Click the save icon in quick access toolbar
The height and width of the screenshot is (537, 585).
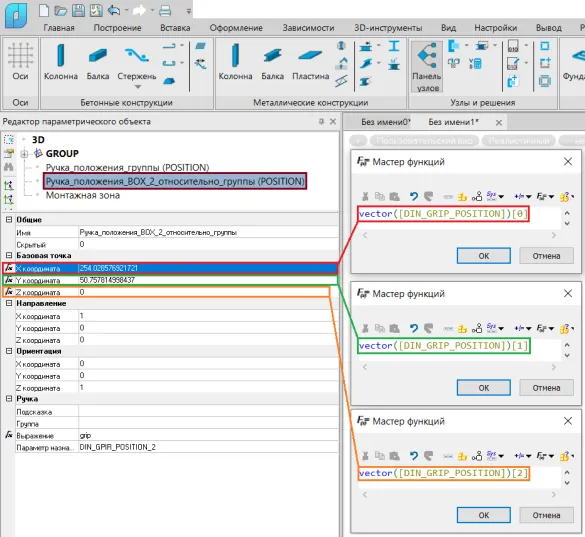(x=78, y=10)
